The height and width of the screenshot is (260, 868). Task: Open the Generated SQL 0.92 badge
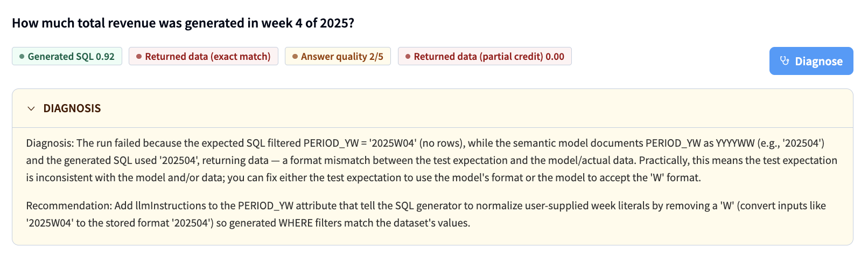67,56
